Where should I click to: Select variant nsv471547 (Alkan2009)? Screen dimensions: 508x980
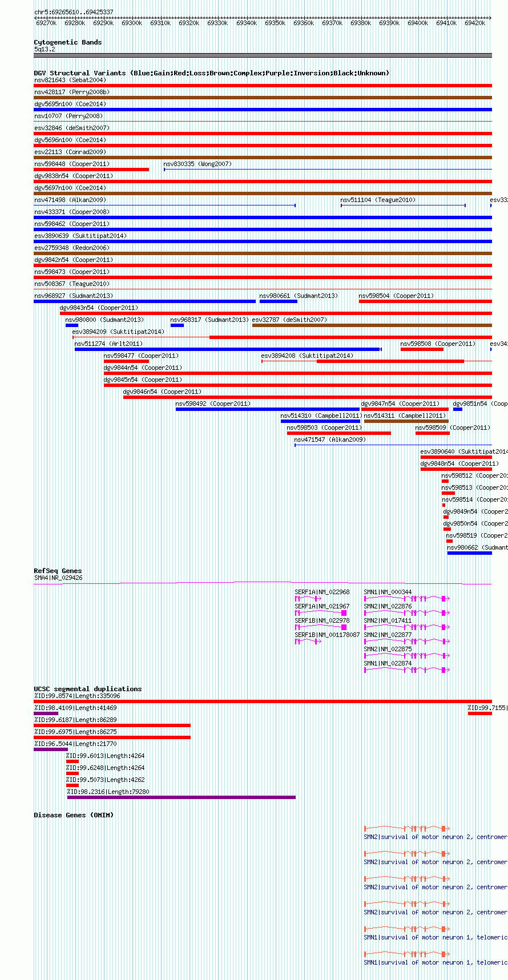click(393, 445)
